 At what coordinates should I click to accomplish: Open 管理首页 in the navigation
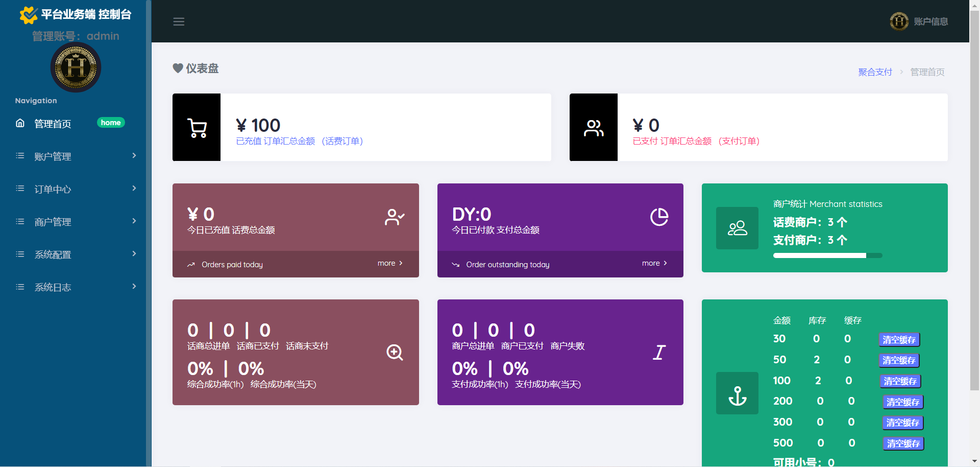tap(53, 124)
